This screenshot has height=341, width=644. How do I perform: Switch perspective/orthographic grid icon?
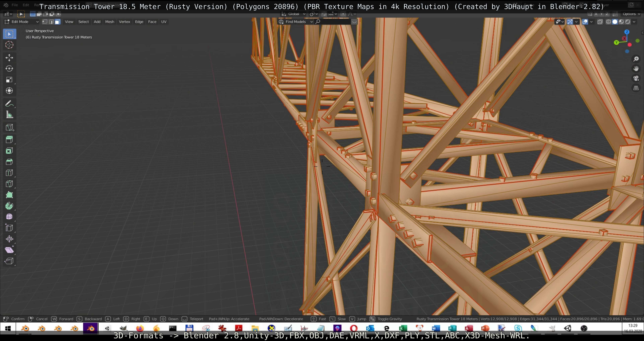click(636, 88)
